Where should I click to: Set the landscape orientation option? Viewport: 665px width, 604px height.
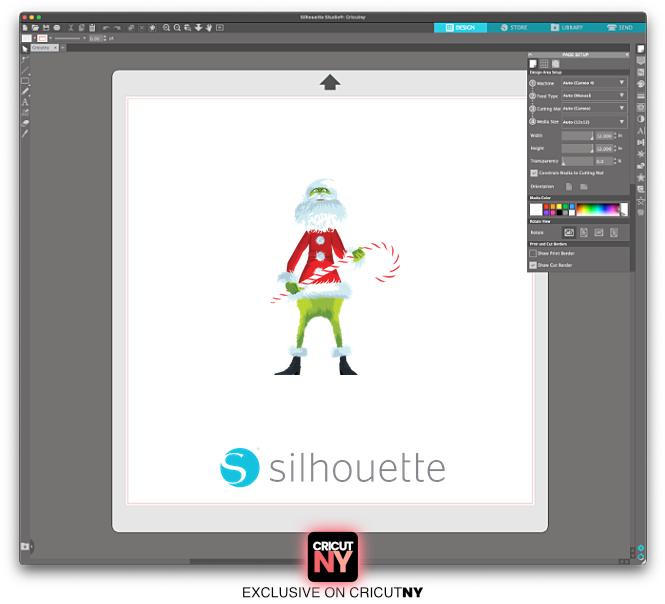point(584,187)
